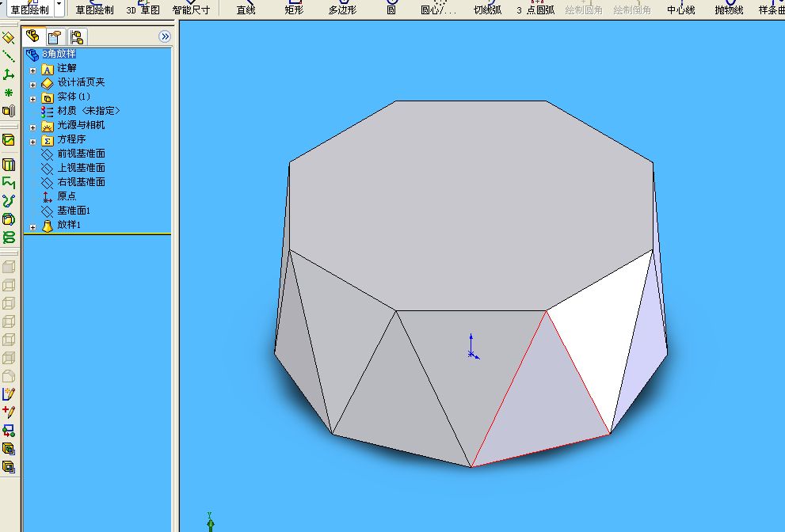The height and width of the screenshot is (532, 785).
Task: Click the upper yellow stacked cubes icon
Action: [x=9, y=448]
